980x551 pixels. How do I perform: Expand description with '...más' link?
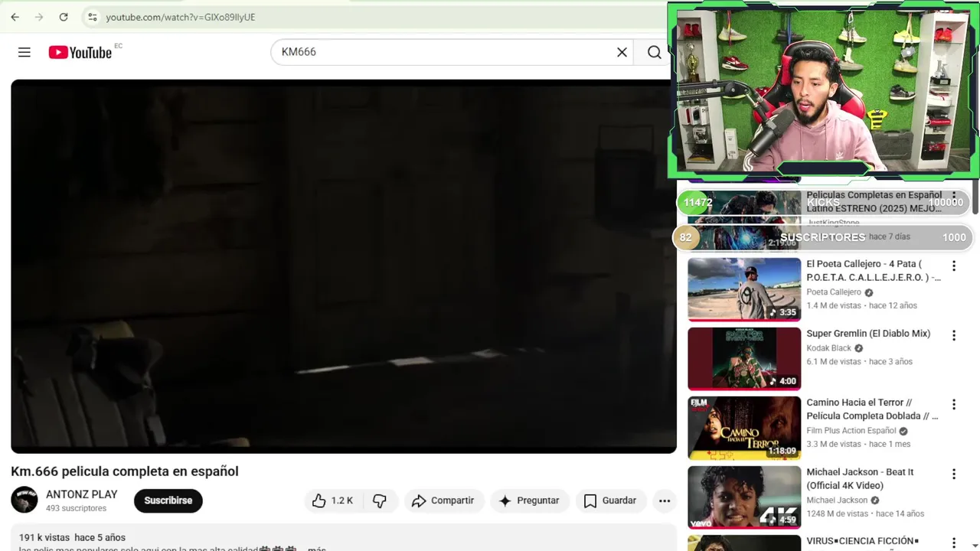coord(317,549)
